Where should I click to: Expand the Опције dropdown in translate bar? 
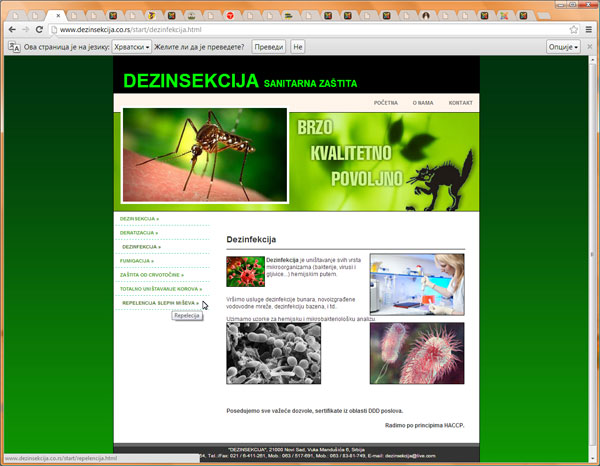point(562,47)
